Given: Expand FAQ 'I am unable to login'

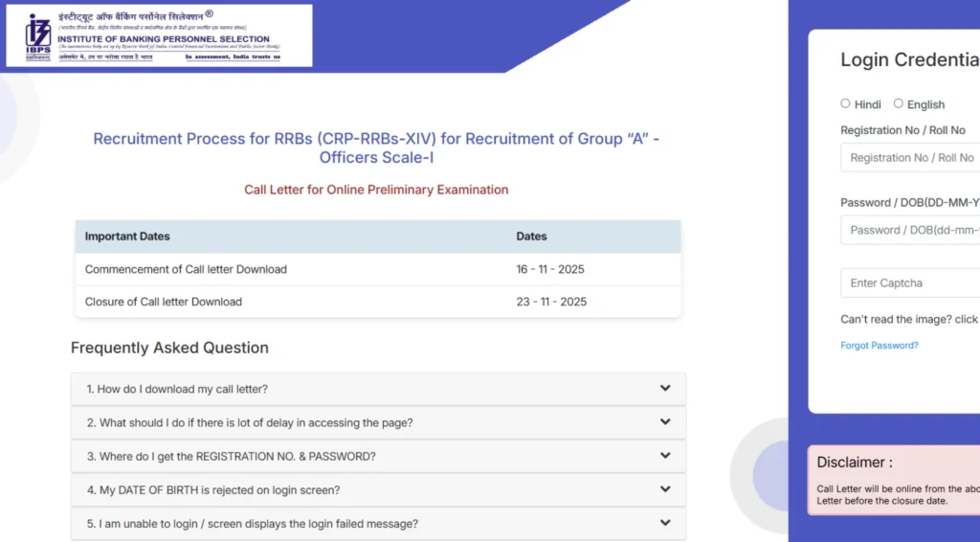Looking at the screenshot, I should coord(379,524).
